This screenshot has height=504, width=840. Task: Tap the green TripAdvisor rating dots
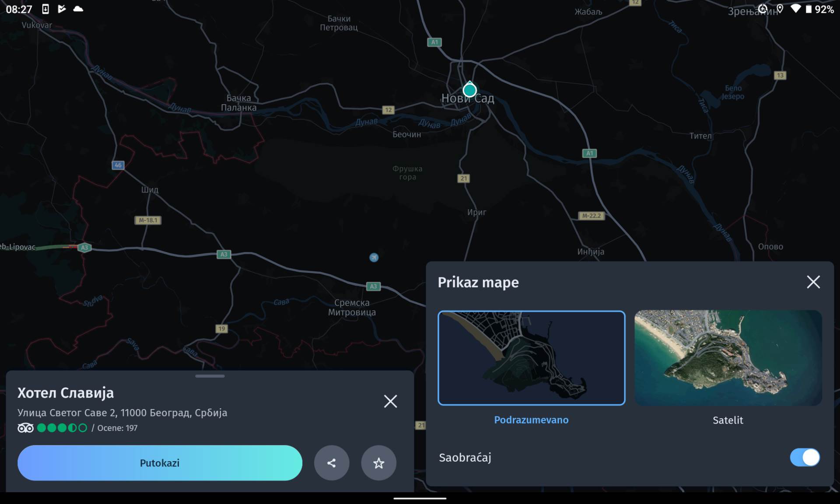point(61,427)
